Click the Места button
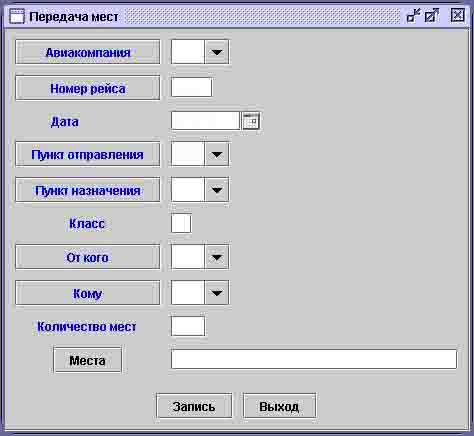The width and height of the screenshot is (474, 436). 87,360
